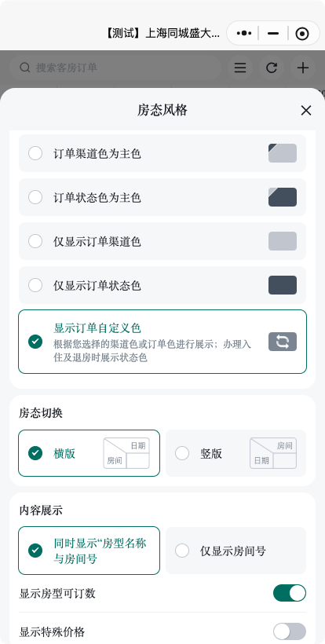Tap the mini program target close icon
325x644 pixels.
(x=302, y=34)
